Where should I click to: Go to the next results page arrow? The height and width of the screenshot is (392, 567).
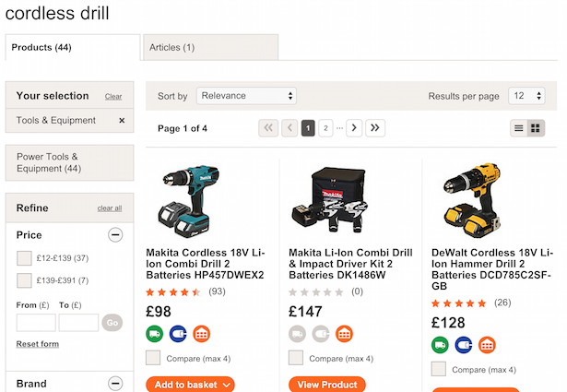point(354,128)
